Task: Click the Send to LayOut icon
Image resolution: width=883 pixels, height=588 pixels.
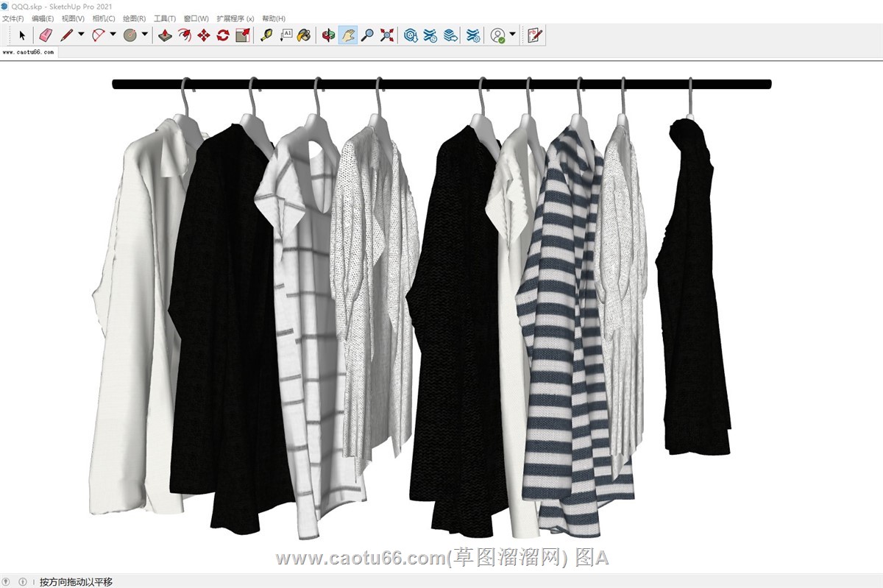Action: click(450, 35)
